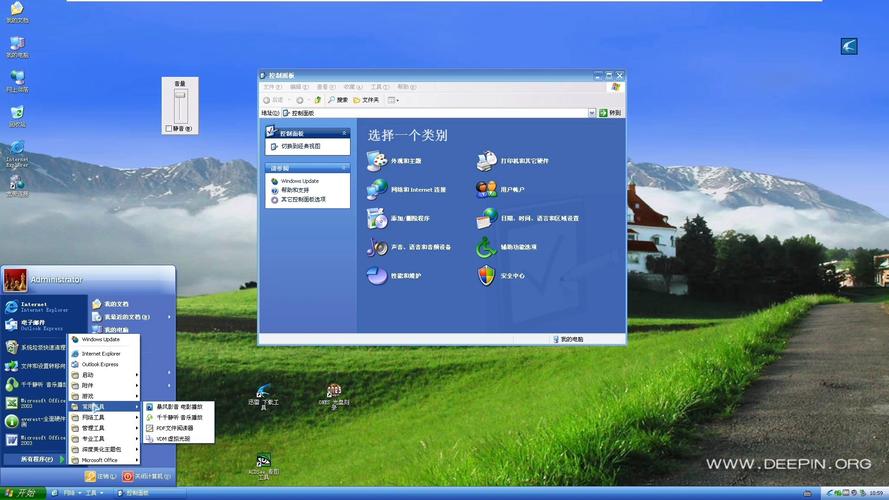Open 网络和 Internet 连接 category
This screenshot has height=500, width=889.
[x=376, y=189]
